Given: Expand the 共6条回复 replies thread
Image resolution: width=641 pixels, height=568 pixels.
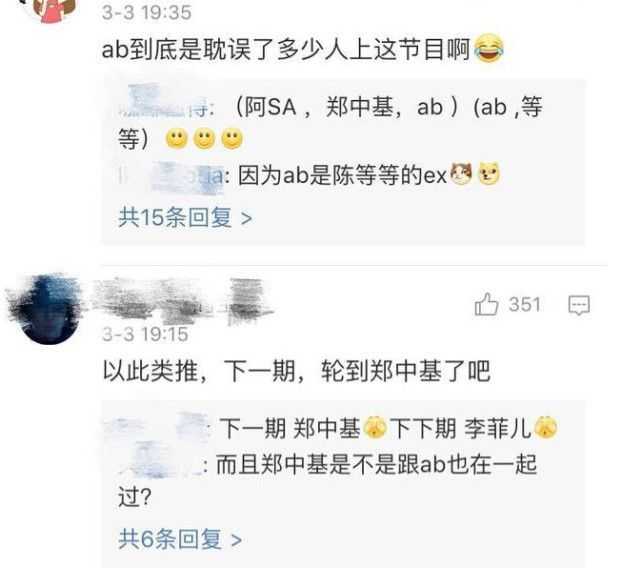Looking at the screenshot, I should pos(180,539).
